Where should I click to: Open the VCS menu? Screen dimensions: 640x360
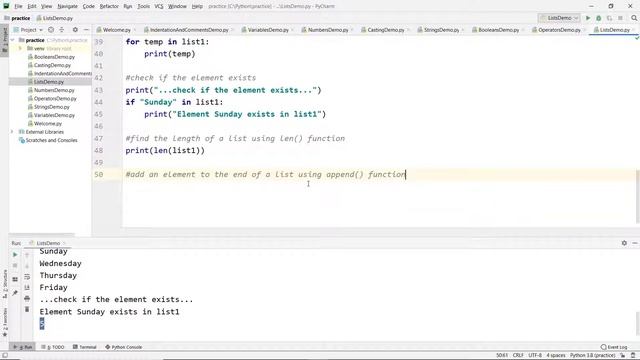(159, 6)
